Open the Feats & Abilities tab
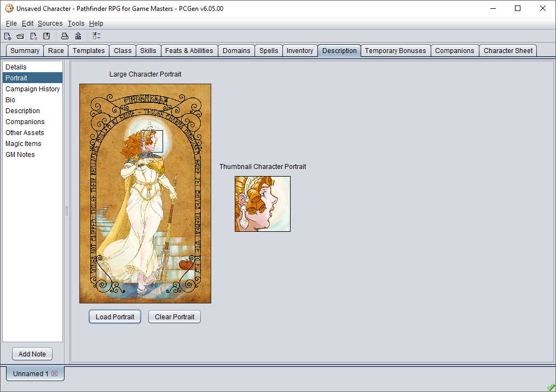The width and height of the screenshot is (556, 392). click(189, 51)
